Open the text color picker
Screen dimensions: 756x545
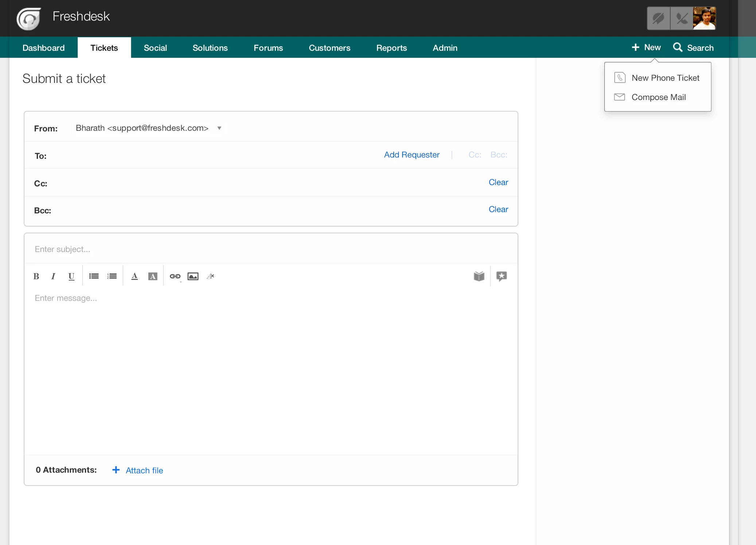(x=135, y=276)
